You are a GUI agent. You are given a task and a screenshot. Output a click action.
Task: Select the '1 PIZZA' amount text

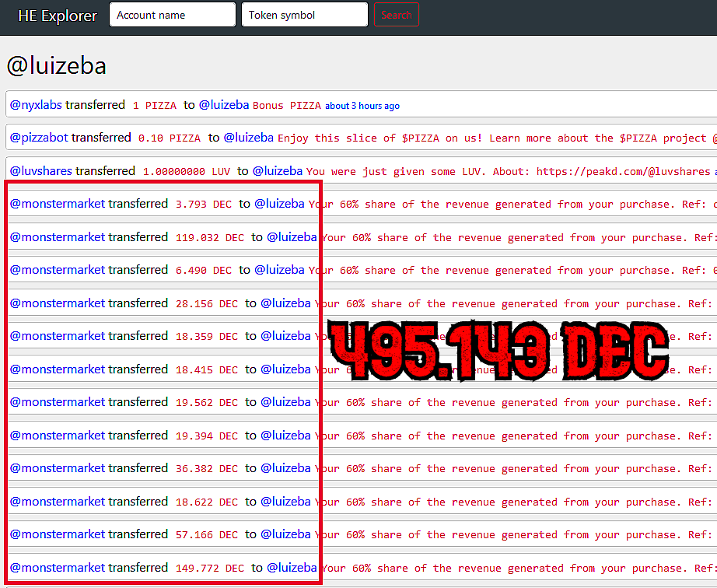(155, 106)
